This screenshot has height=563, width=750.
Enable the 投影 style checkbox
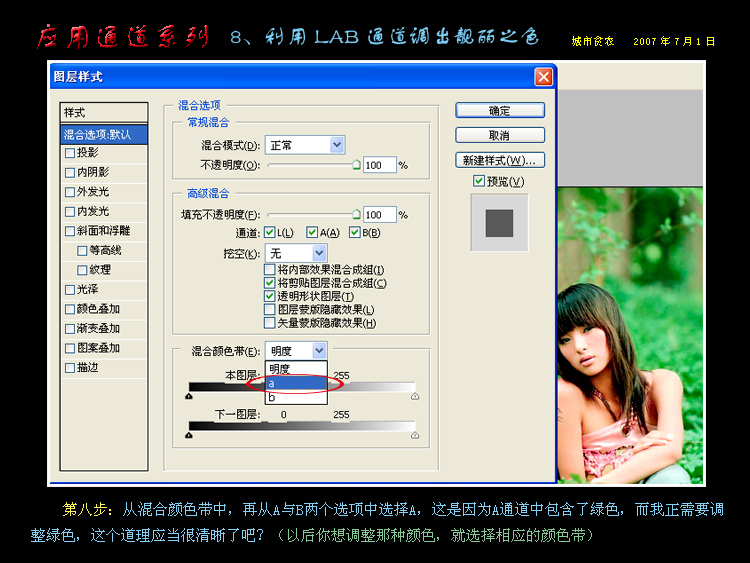click(x=70, y=153)
